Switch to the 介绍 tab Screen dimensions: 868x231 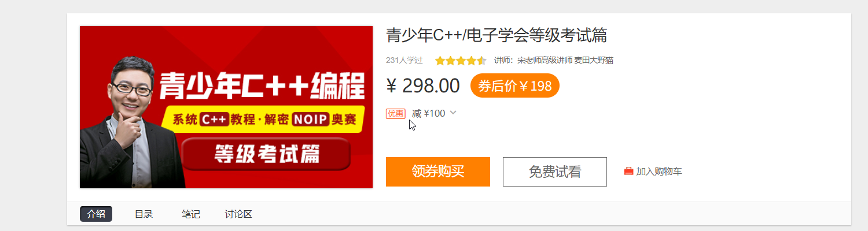(x=96, y=214)
